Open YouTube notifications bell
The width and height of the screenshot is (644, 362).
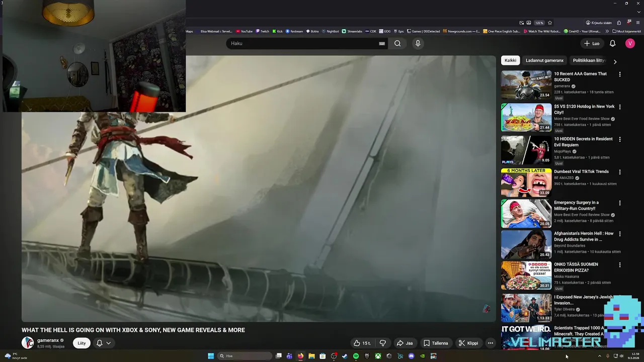[x=612, y=43]
